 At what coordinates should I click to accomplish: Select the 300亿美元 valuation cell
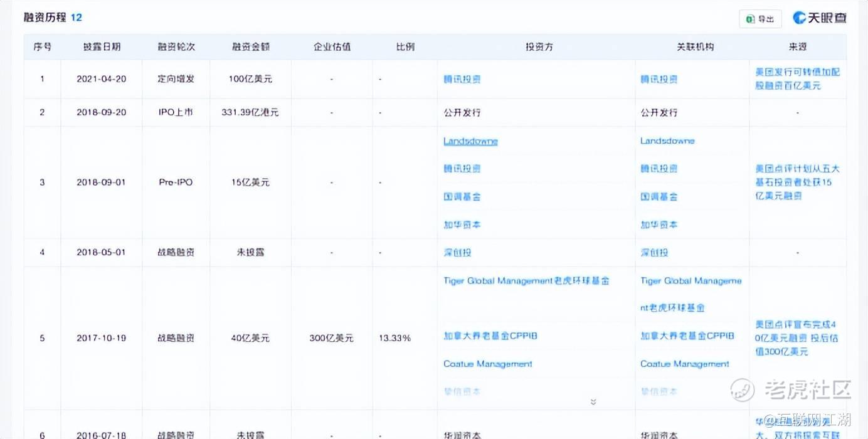[x=332, y=338]
